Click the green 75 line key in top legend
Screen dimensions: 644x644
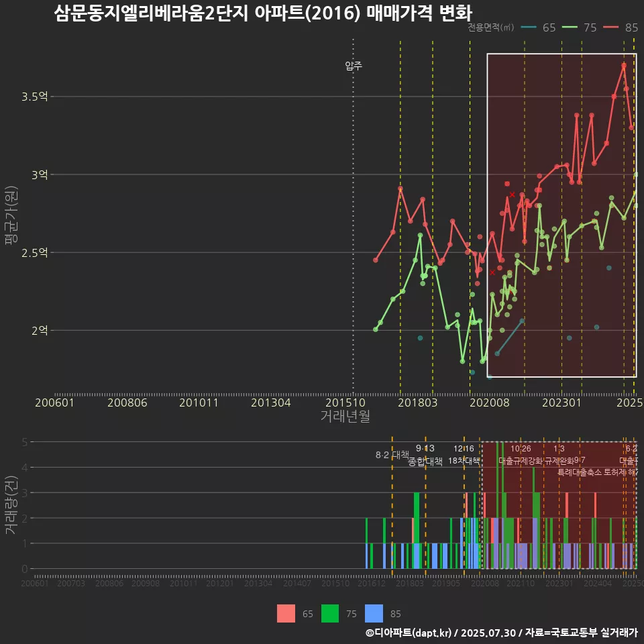[570, 28]
